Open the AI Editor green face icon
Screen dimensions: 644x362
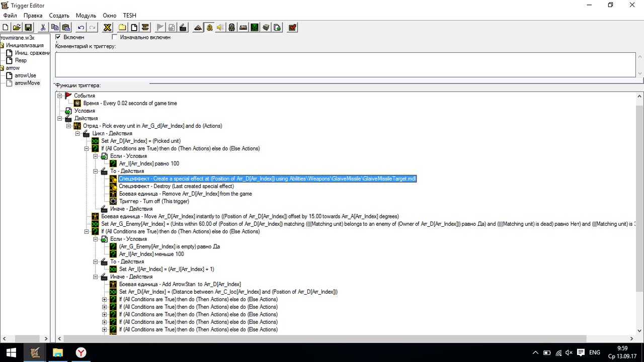tap(255, 27)
